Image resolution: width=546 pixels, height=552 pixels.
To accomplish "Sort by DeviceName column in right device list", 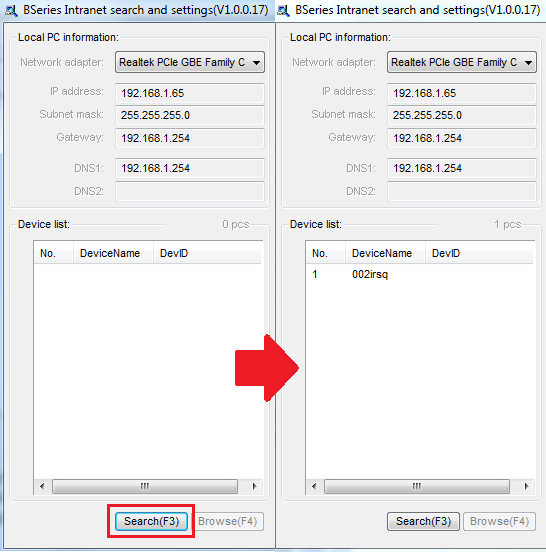I will pyautogui.click(x=385, y=253).
